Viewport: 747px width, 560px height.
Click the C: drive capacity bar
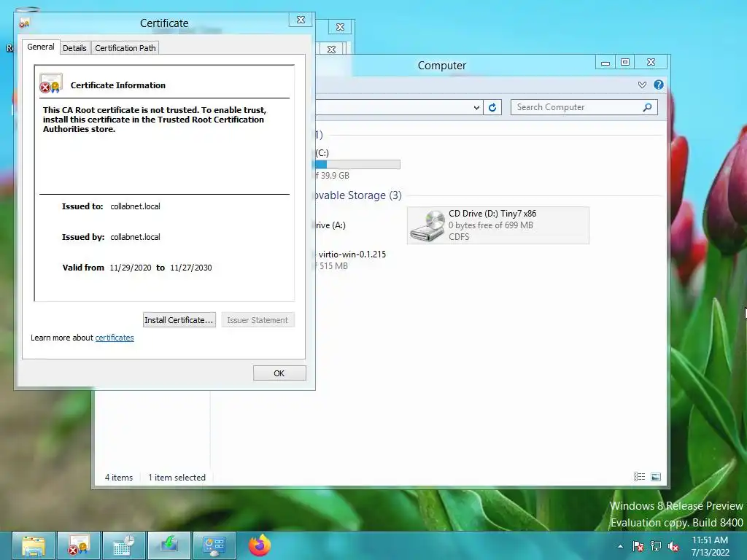[x=357, y=164]
